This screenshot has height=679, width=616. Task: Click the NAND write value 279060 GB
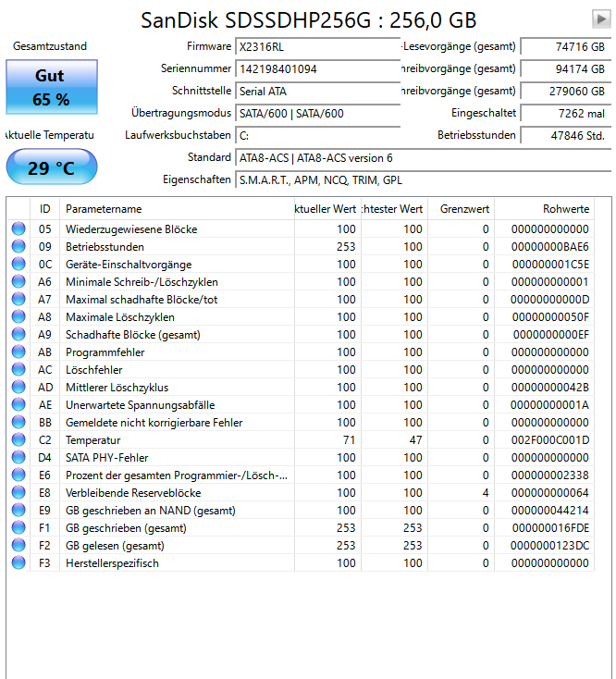(565, 92)
